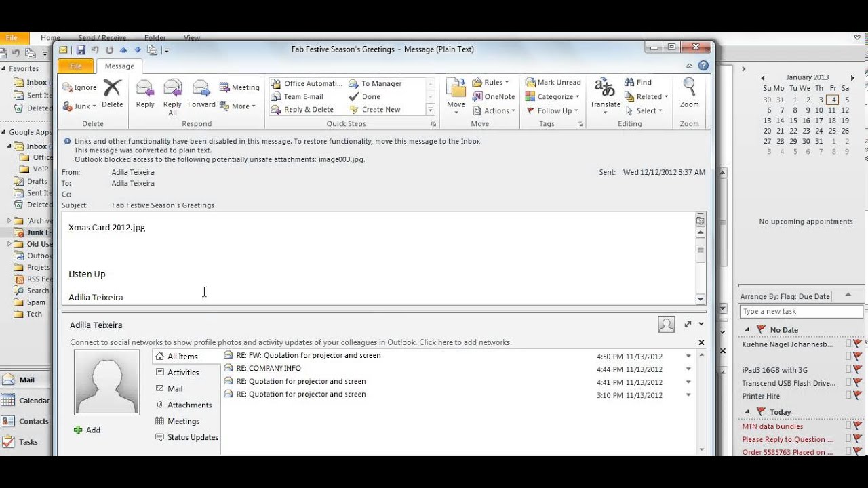Image resolution: width=868 pixels, height=488 pixels.
Task: Run the Team E-mail quick step
Action: point(298,96)
